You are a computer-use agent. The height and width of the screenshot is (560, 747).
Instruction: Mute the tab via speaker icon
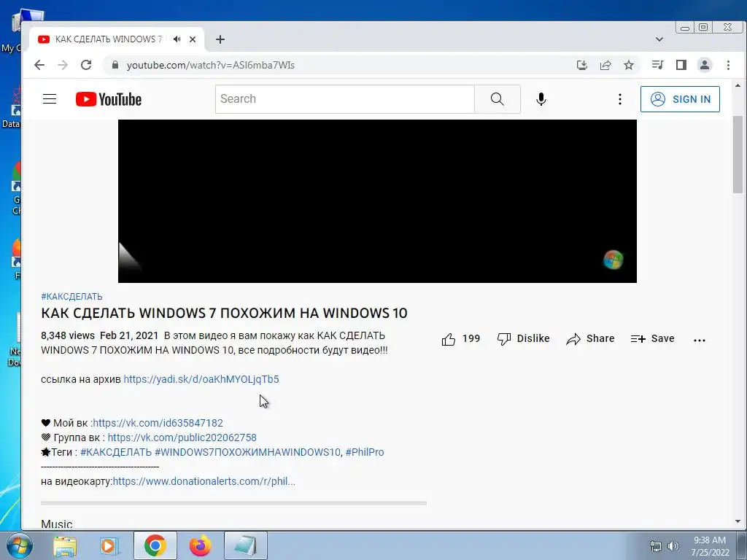pyautogui.click(x=177, y=39)
